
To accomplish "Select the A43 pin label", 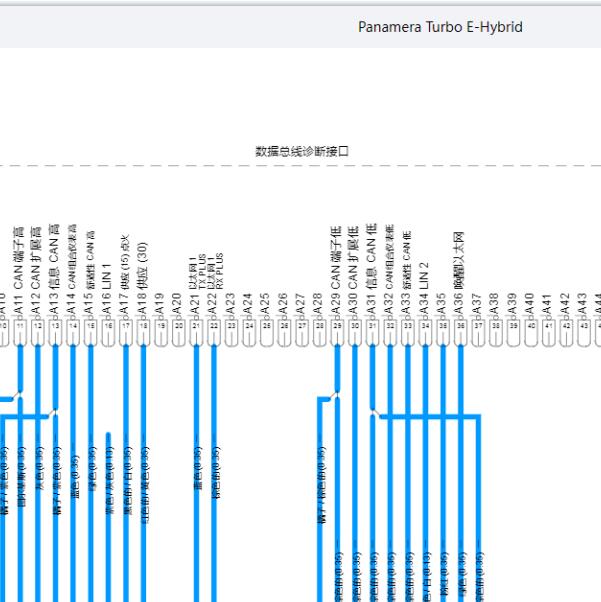I will pyautogui.click(x=583, y=304).
